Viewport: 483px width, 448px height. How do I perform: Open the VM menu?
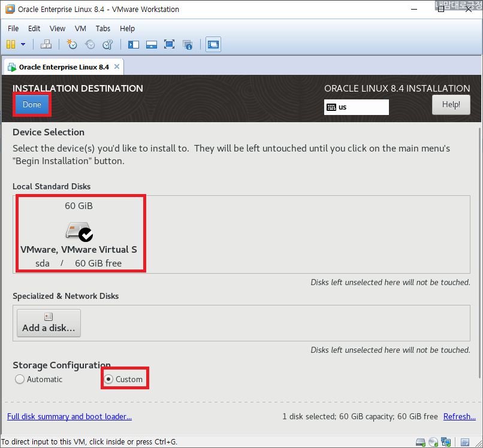(80, 29)
